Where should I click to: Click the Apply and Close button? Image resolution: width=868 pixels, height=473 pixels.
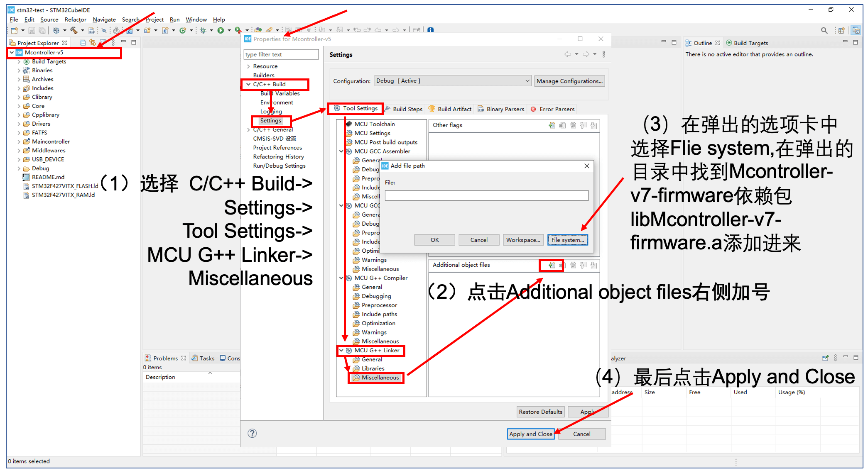pyautogui.click(x=530, y=434)
